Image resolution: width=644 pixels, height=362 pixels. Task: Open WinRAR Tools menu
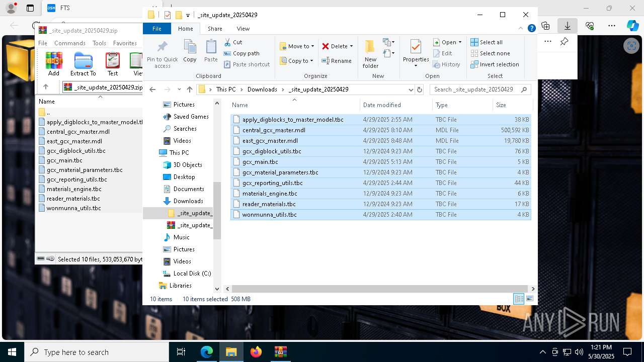(x=99, y=43)
